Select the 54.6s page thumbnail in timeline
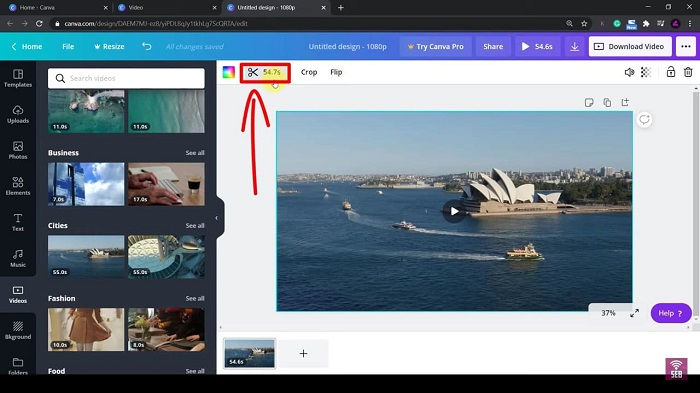 point(250,353)
